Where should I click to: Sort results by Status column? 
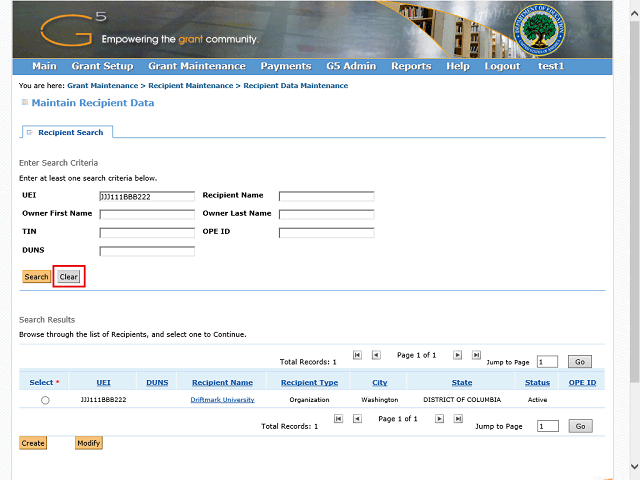tap(537, 382)
